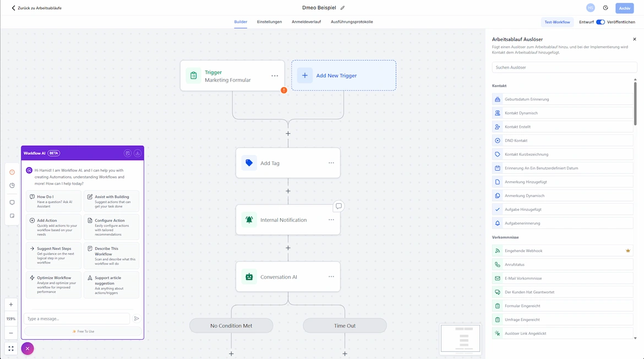Close the Arbeitsablauf Auslöser panel
The image size is (644, 359).
(x=635, y=40)
